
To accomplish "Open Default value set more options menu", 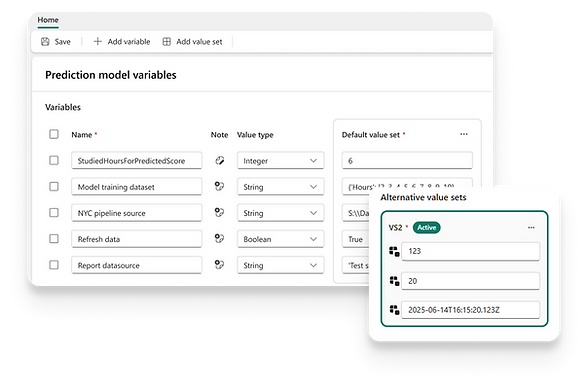I will [x=464, y=134].
